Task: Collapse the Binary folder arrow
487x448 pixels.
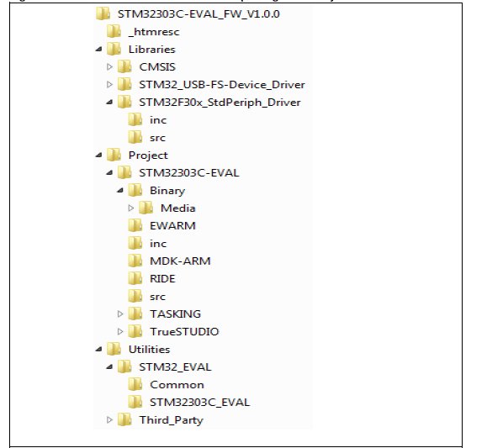Action: point(120,190)
